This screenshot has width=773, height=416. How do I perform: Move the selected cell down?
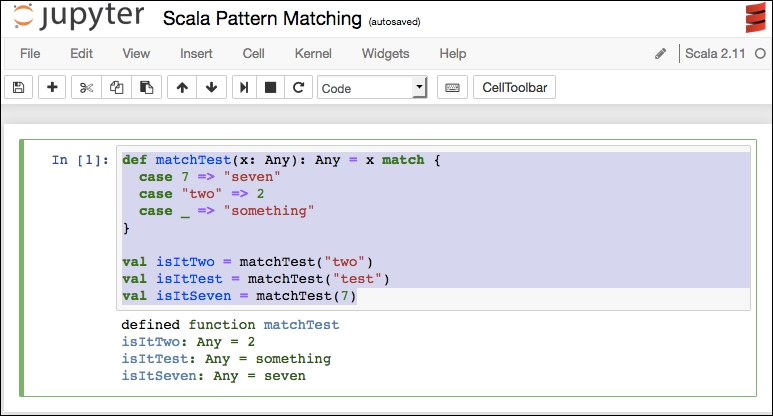tap(211, 87)
